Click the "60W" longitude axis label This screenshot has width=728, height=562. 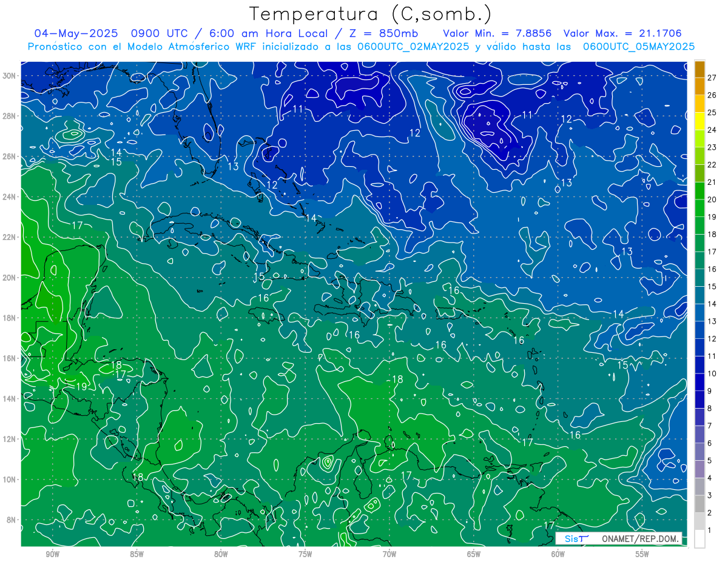coord(558,554)
